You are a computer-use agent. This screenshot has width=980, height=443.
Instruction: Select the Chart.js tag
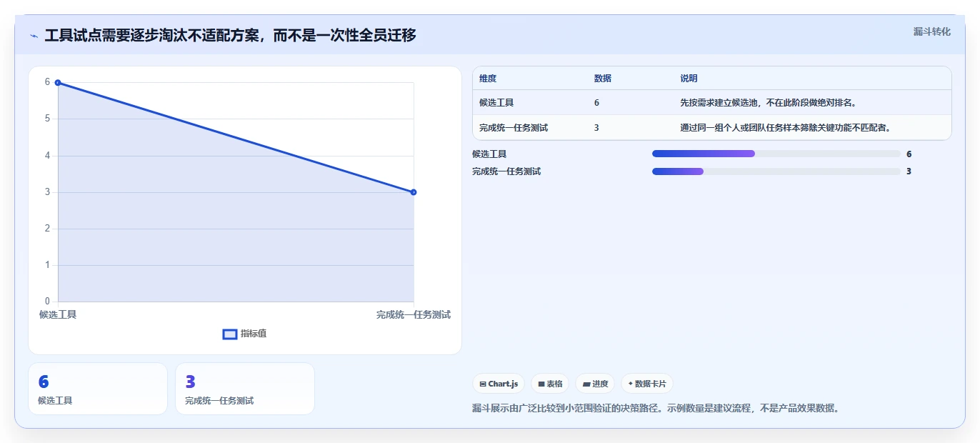[x=499, y=384]
